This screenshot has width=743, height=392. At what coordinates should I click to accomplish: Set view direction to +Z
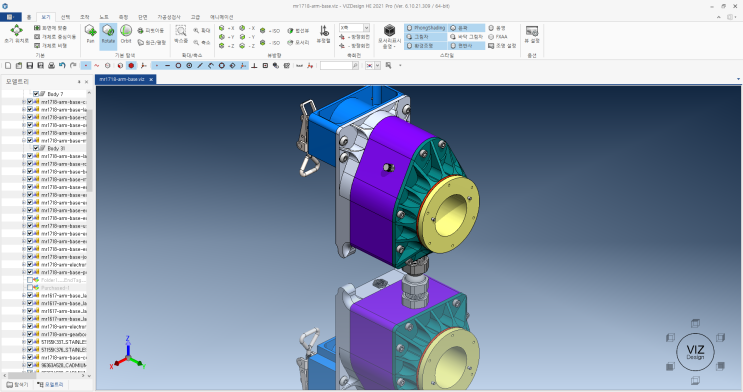[227, 46]
